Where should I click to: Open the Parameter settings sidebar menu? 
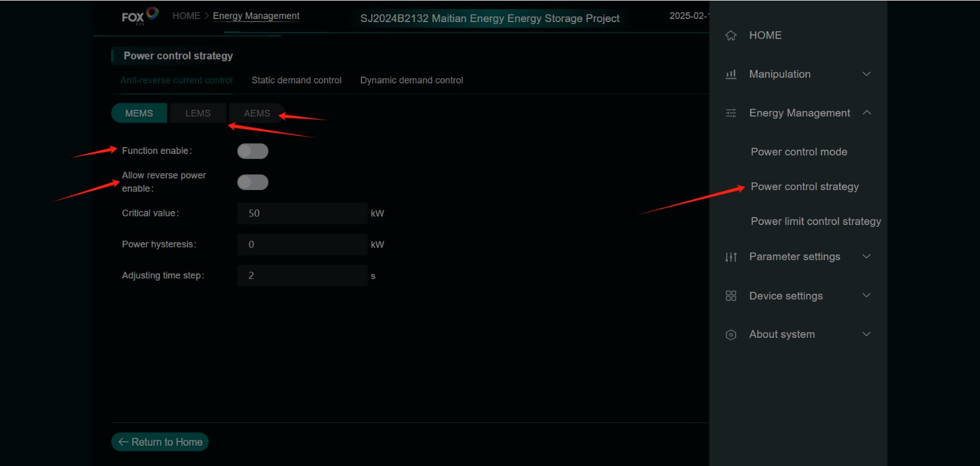[x=794, y=256]
